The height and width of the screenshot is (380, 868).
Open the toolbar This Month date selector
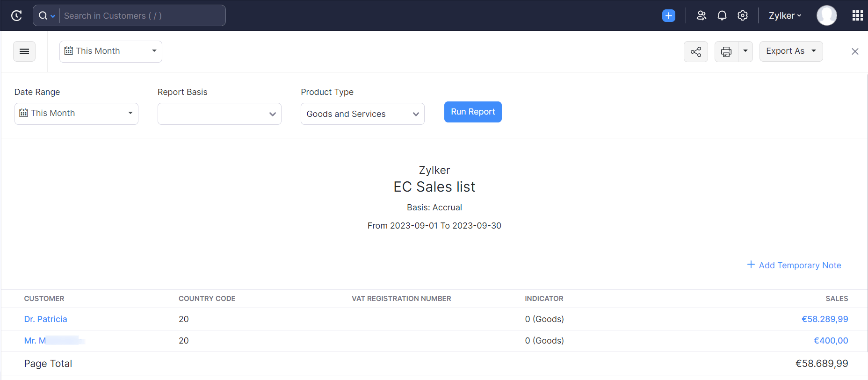pos(111,51)
